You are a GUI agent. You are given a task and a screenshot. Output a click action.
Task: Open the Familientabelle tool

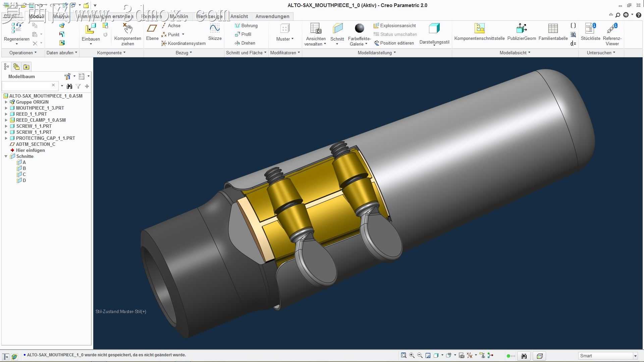point(553,28)
